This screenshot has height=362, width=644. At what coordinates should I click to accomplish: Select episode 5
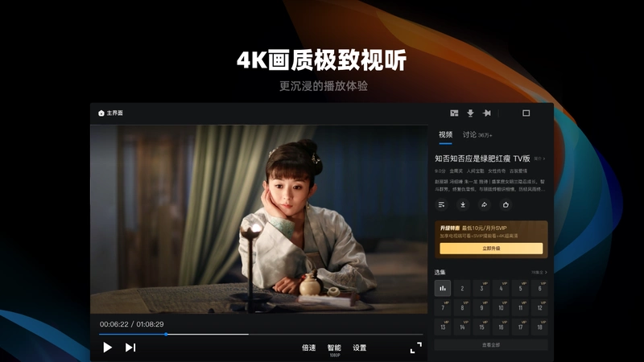pos(520,288)
